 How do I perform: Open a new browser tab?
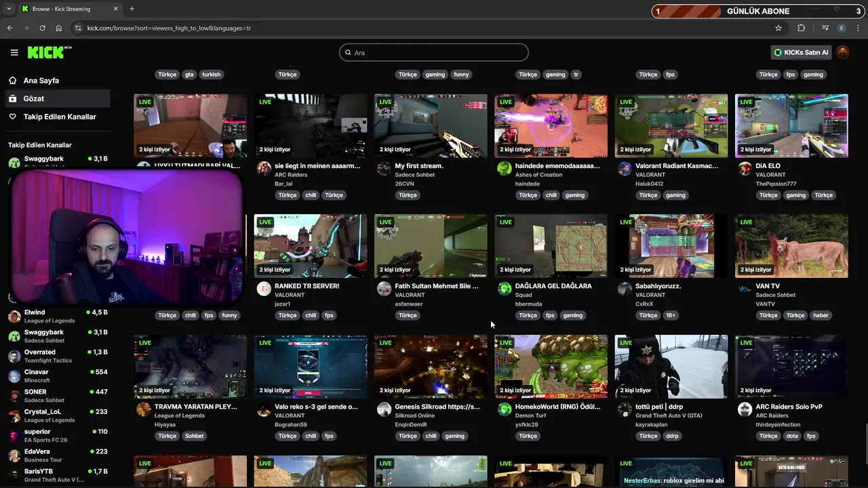pyautogui.click(x=132, y=9)
